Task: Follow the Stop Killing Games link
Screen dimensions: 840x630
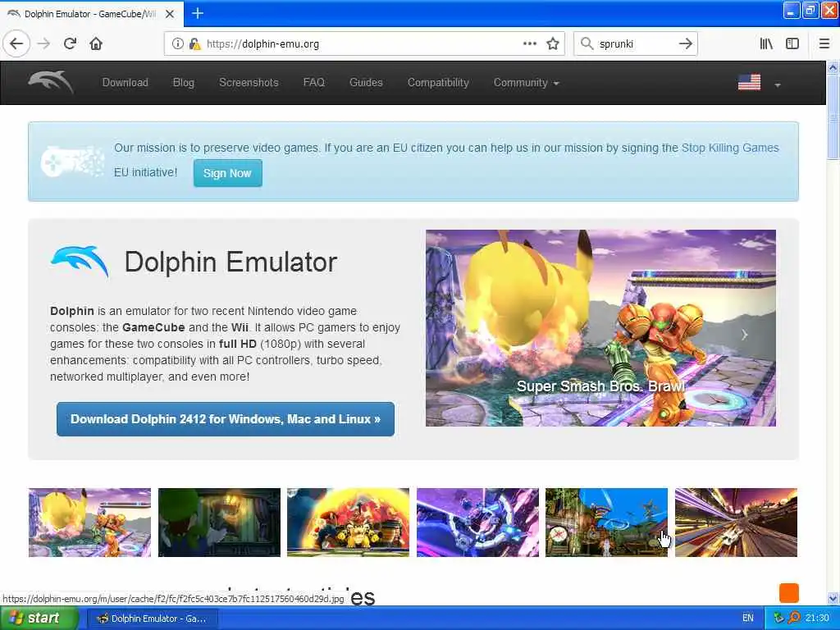Action: pos(729,148)
